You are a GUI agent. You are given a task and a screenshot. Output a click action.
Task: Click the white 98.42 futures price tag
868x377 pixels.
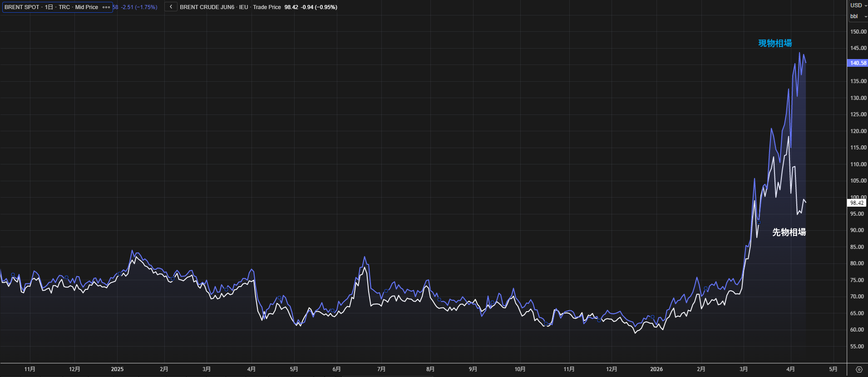point(857,203)
